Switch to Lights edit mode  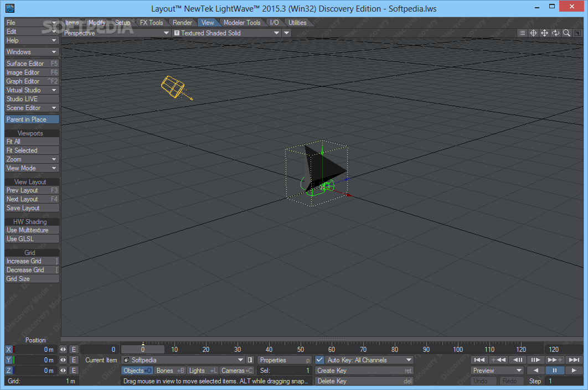click(x=203, y=370)
